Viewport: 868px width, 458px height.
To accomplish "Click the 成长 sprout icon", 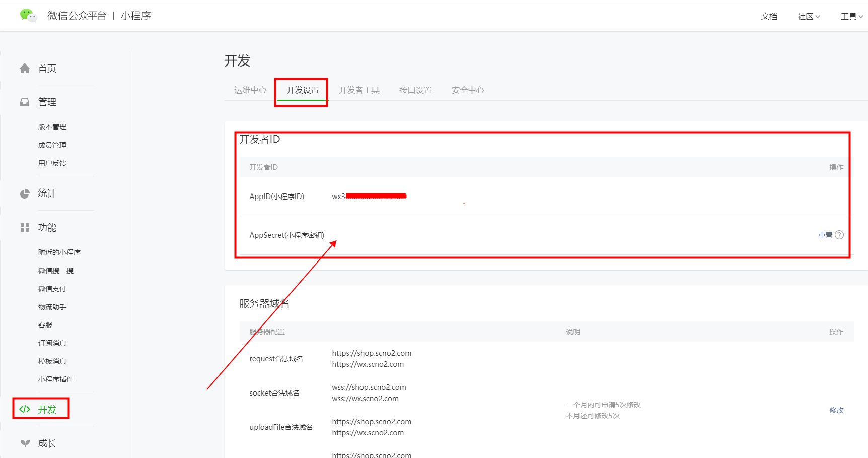I will (x=25, y=443).
